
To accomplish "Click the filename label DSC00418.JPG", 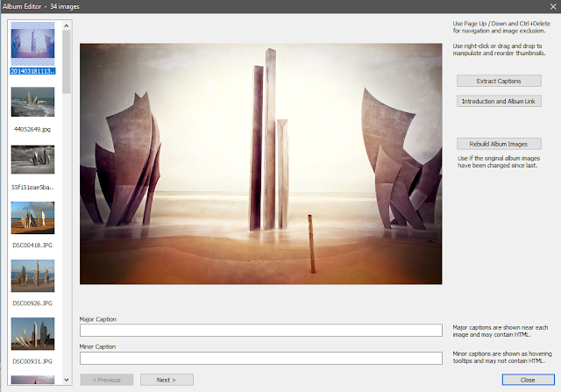I will click(x=32, y=246).
